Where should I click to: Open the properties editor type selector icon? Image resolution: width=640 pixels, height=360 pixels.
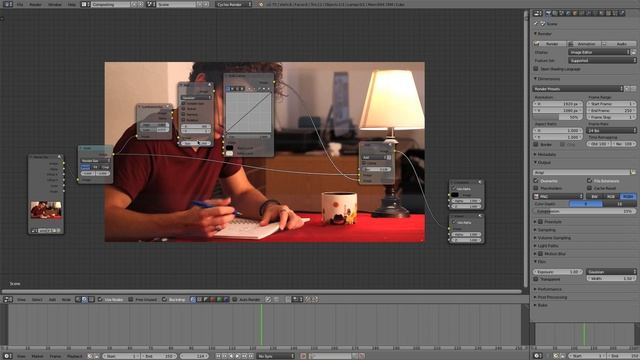pyautogui.click(x=538, y=13)
